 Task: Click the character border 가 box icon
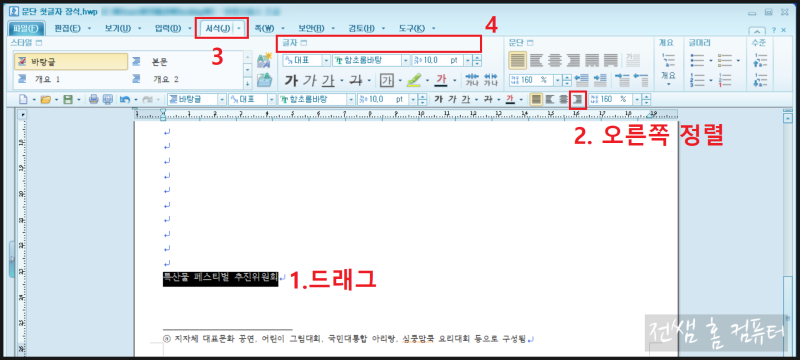click(x=387, y=80)
